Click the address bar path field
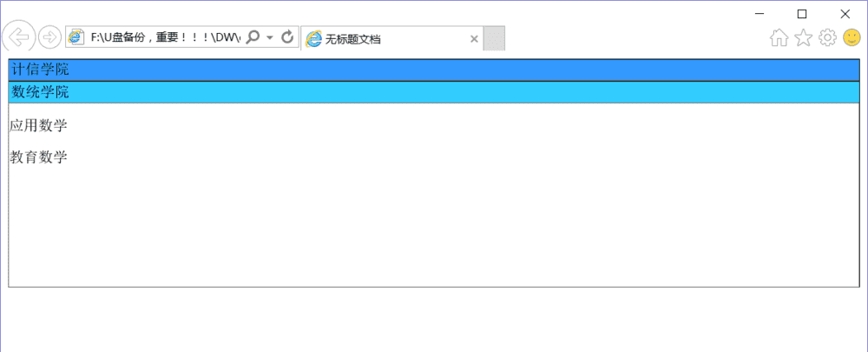This screenshot has height=352, width=868. [166, 37]
